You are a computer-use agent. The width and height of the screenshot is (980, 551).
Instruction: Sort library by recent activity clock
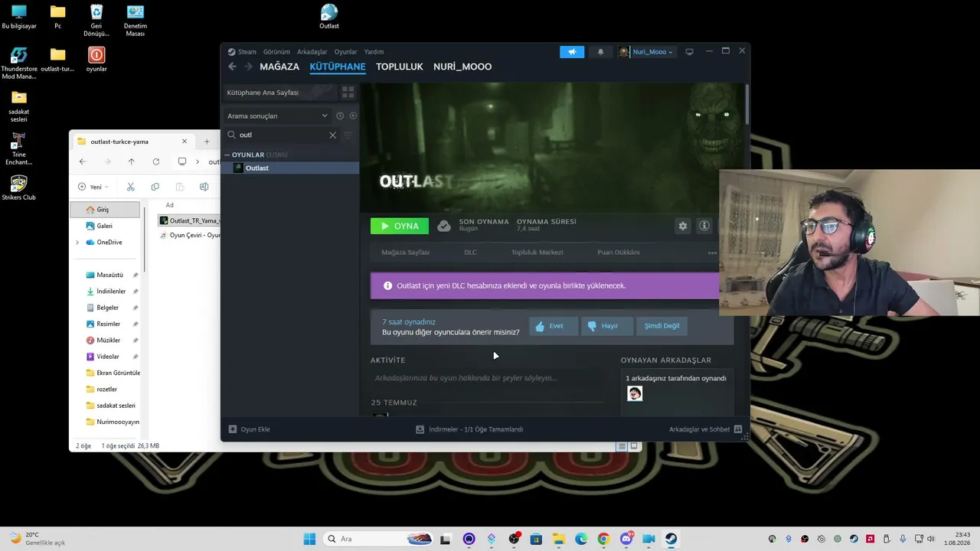pyautogui.click(x=340, y=116)
